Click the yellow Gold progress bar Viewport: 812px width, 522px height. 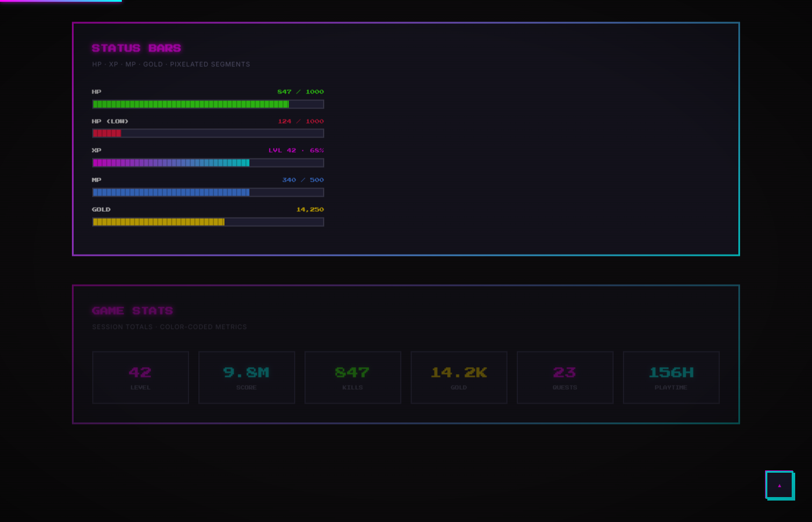[x=208, y=222]
